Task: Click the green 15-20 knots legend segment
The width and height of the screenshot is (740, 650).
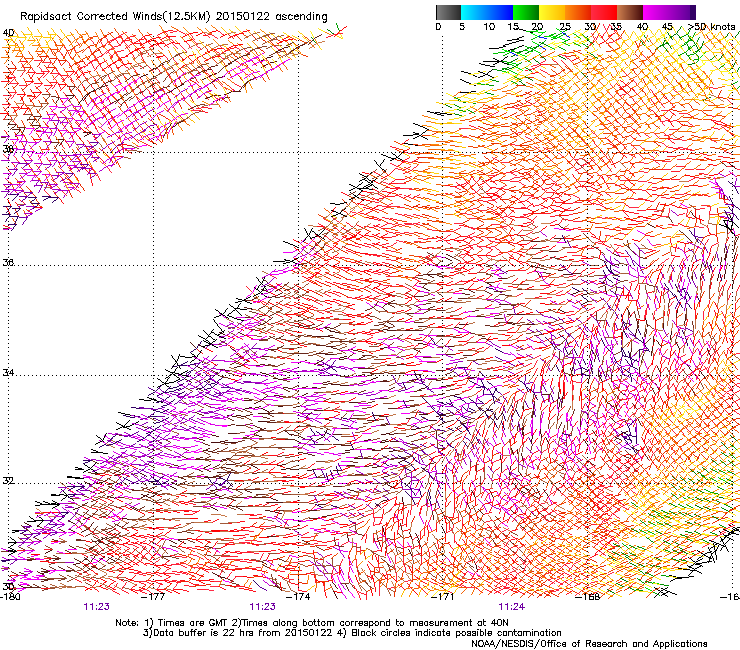Action: pos(526,12)
